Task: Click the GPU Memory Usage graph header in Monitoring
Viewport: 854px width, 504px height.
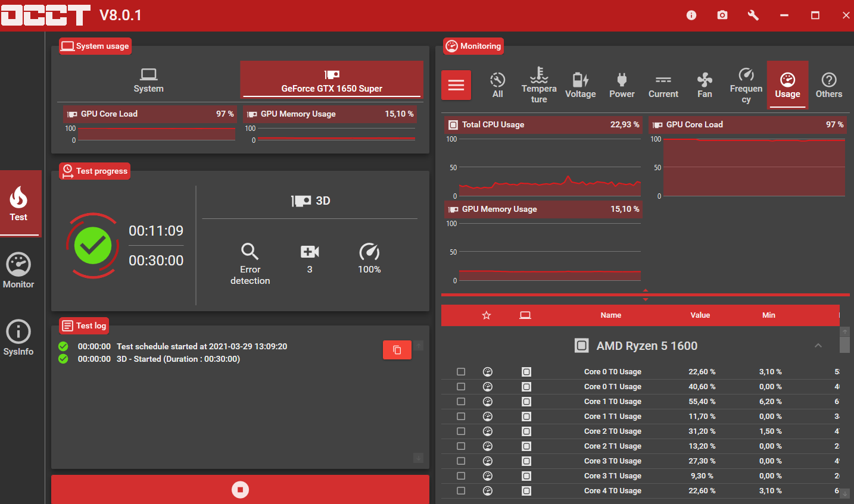Action: point(543,209)
